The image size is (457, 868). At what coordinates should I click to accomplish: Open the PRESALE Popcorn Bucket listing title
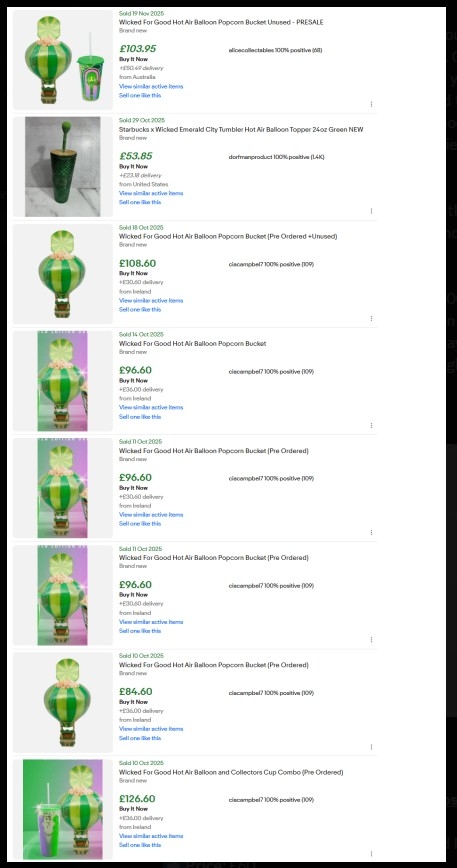coord(221,22)
